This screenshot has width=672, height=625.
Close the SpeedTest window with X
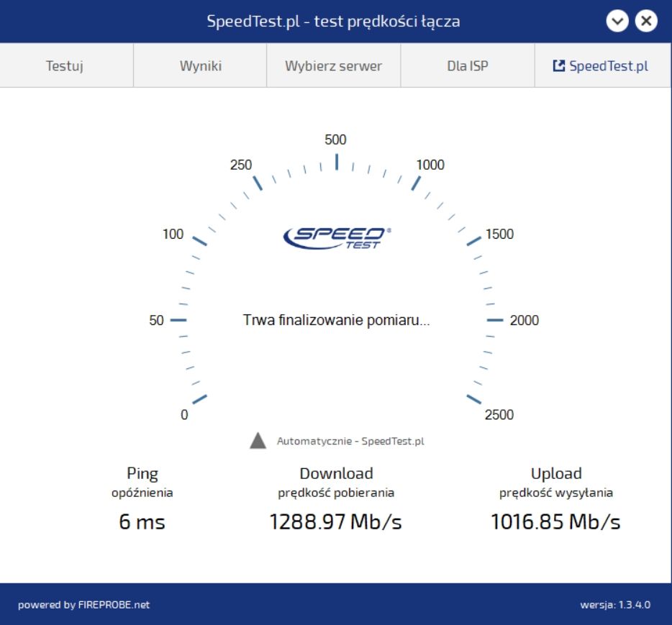[646, 21]
